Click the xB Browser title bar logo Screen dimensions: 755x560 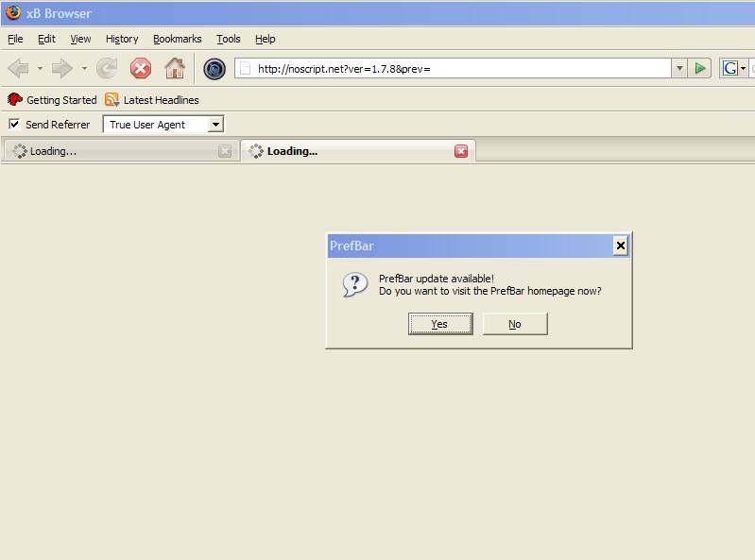13,12
